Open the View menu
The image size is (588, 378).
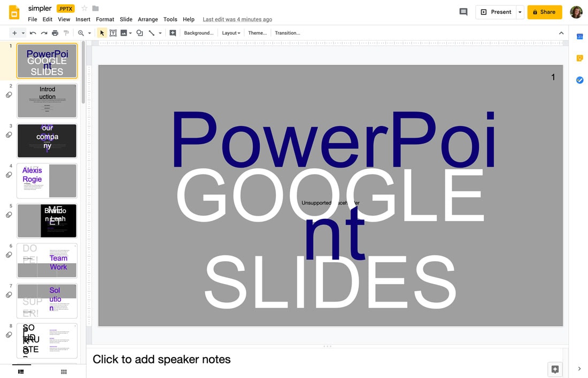(x=64, y=19)
